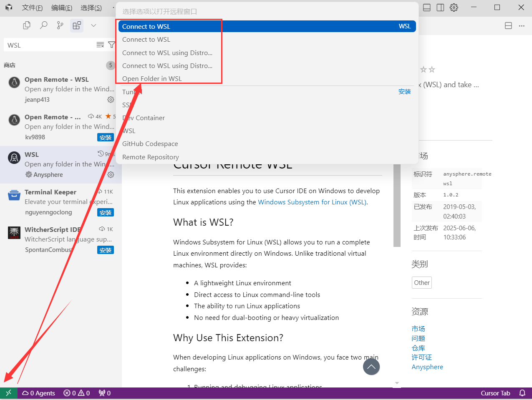Click Why Use This Extension? heading
The image size is (532, 400).
pos(228,338)
